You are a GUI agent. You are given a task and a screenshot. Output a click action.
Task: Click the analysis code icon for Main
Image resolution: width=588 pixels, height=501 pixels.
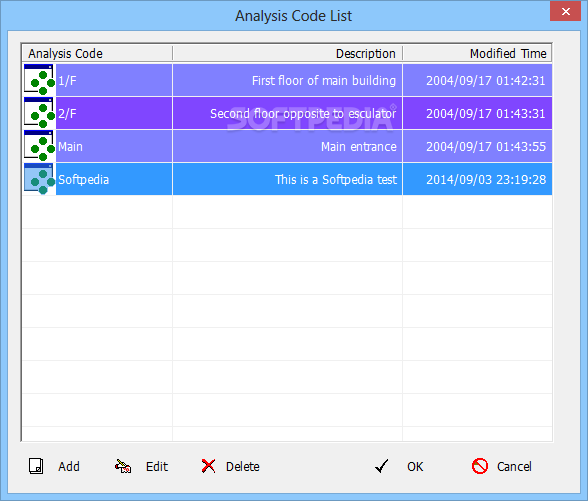point(39,146)
